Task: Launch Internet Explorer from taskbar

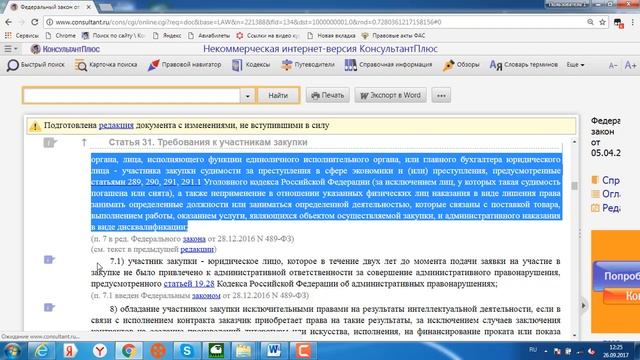Action: (x=41, y=351)
